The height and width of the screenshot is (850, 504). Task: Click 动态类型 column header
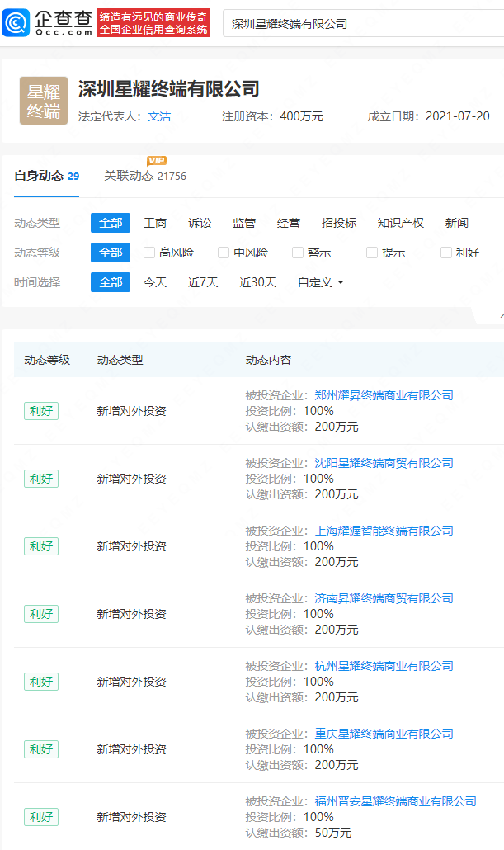120,360
